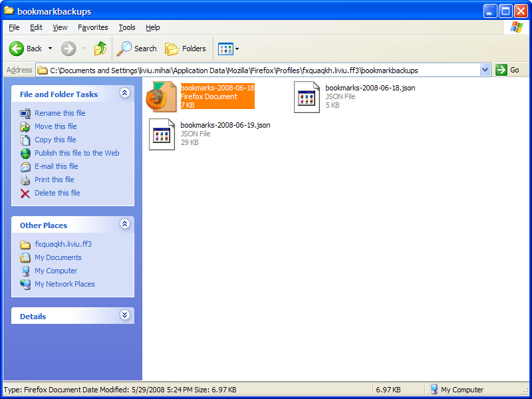The height and width of the screenshot is (399, 532).
Task: Click the Rename this file icon
Action: pos(25,113)
